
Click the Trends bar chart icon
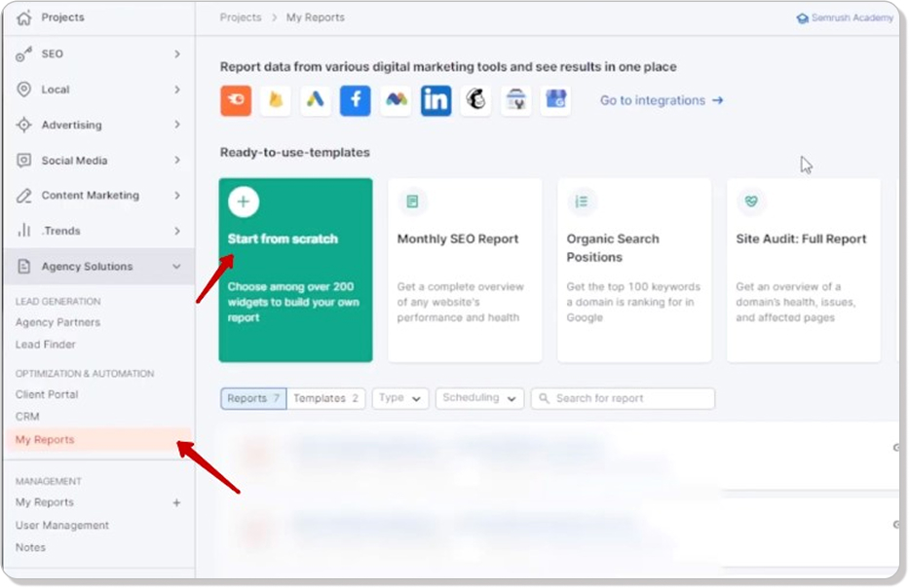click(23, 231)
